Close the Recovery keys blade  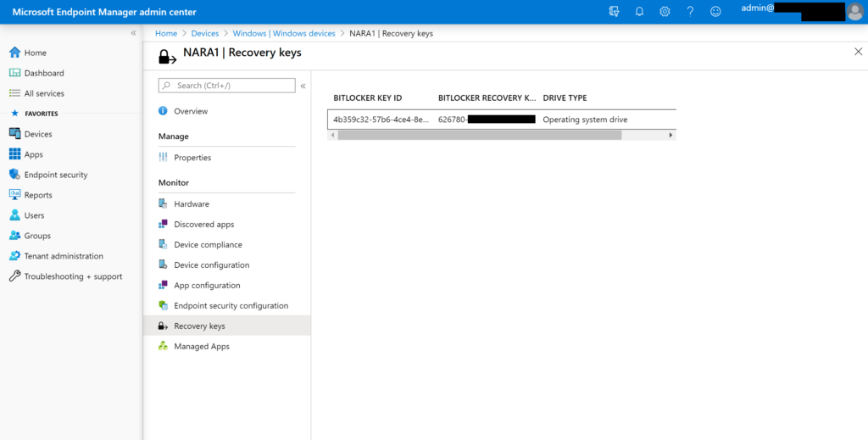[858, 52]
